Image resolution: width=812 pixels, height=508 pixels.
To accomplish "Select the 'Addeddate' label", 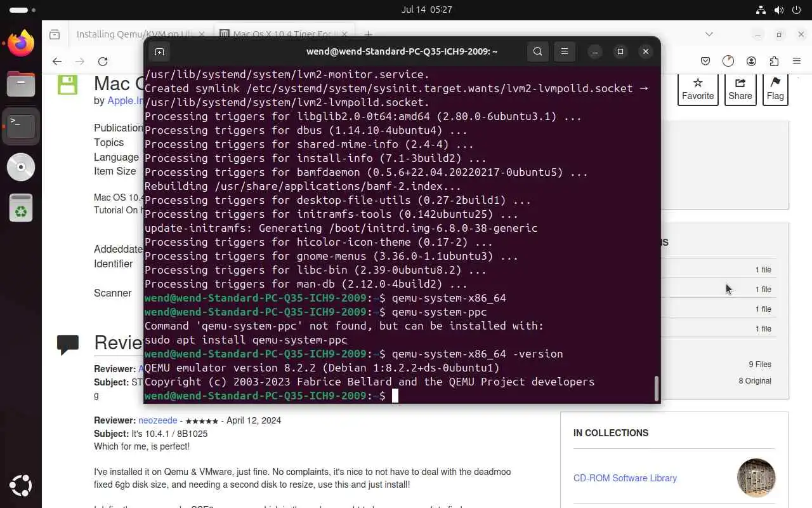I will coord(119,249).
